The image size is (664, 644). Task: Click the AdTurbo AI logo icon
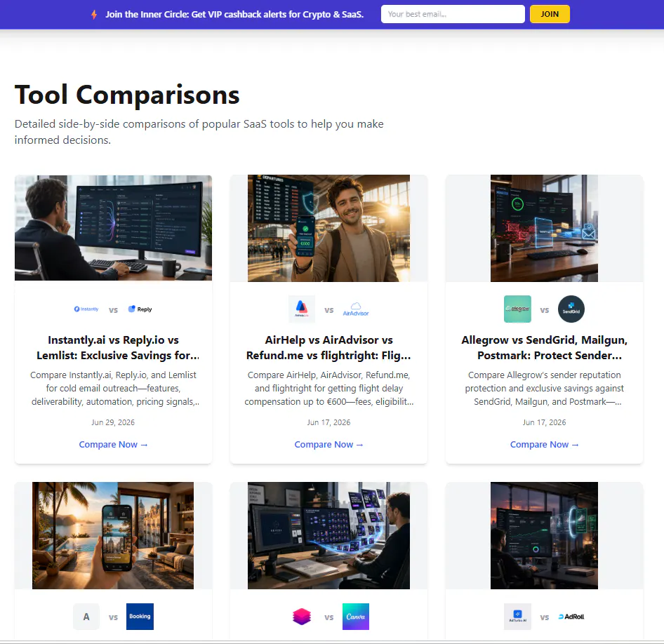pyautogui.click(x=517, y=617)
